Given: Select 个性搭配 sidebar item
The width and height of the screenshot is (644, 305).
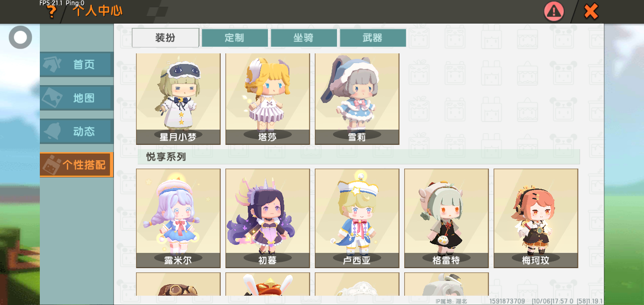Looking at the screenshot, I should [x=77, y=165].
